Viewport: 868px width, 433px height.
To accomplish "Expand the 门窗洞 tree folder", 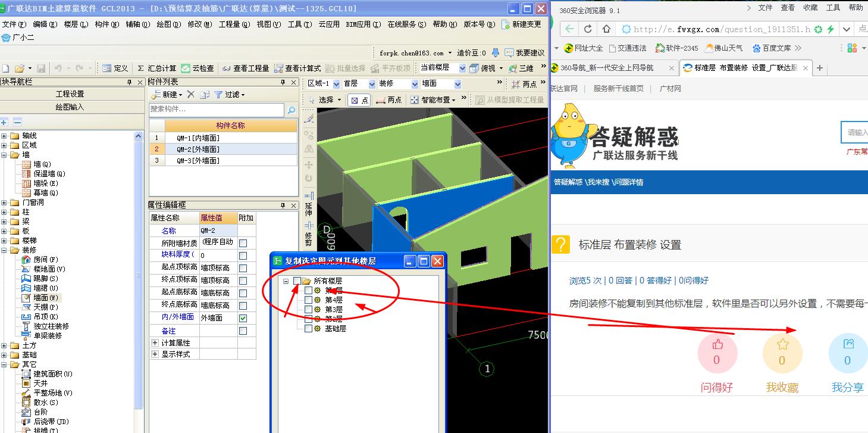I will 4,203.
